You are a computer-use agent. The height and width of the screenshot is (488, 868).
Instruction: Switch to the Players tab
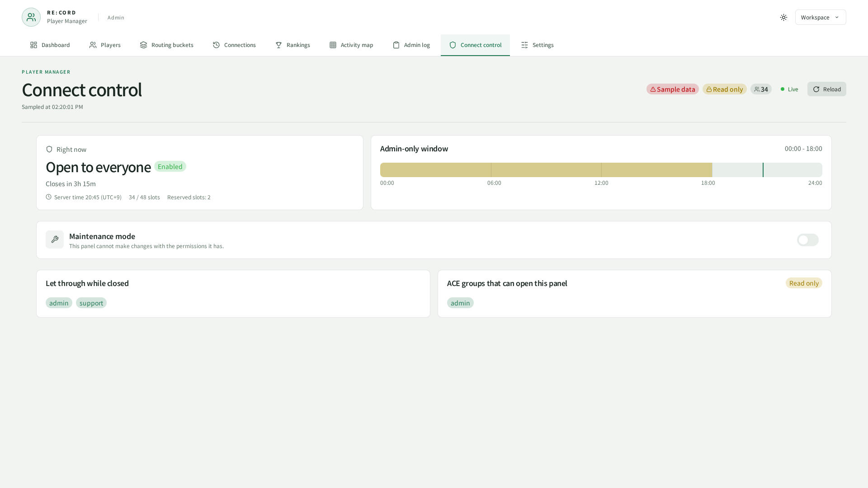point(105,45)
